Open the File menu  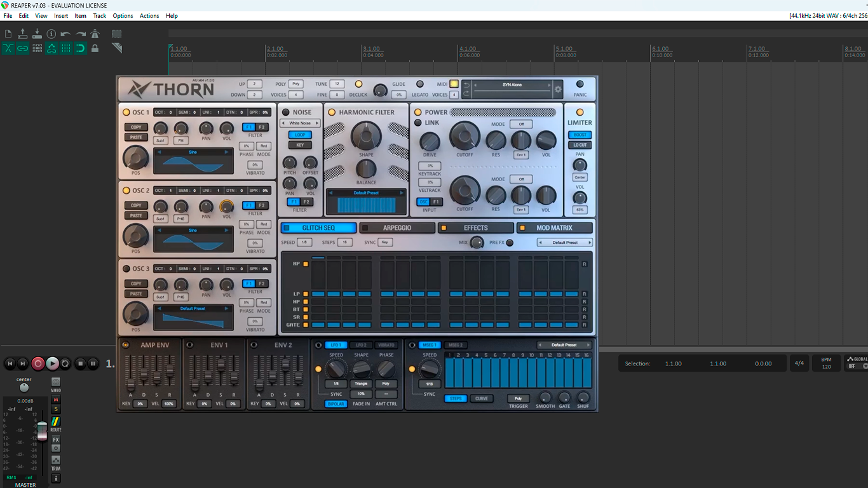(x=8, y=16)
